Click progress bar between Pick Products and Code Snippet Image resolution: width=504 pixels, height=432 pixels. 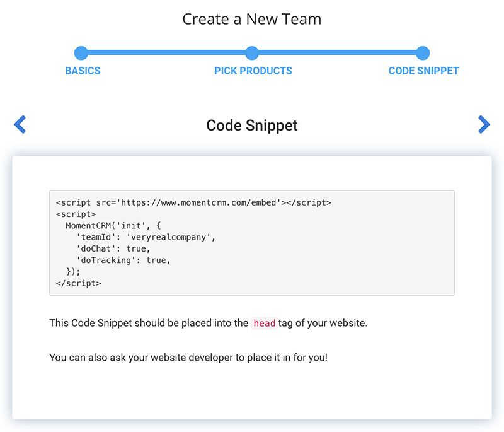[x=338, y=53]
